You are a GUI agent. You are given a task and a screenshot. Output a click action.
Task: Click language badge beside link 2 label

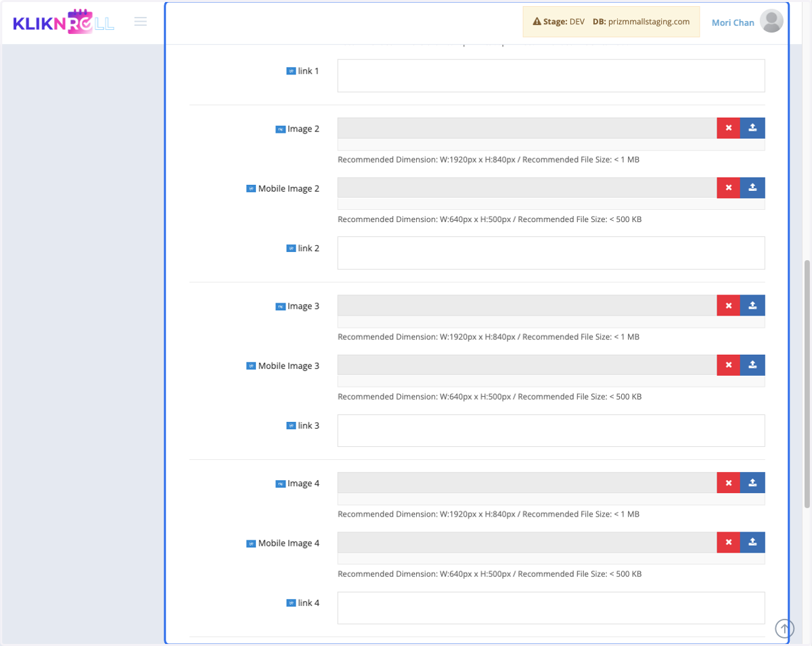tap(291, 249)
